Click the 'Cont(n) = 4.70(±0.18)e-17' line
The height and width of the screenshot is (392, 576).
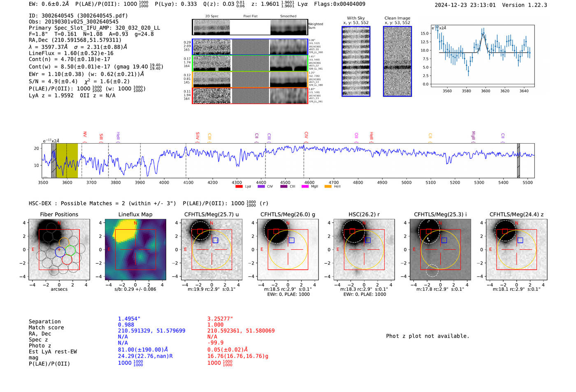pyautogui.click(x=70, y=59)
